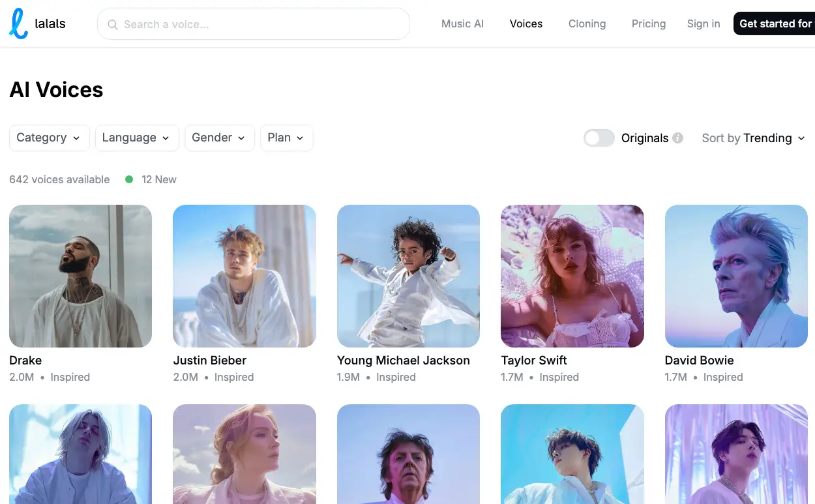The height and width of the screenshot is (504, 815).
Task: Open the Cloning menu item
Action: [x=587, y=24]
